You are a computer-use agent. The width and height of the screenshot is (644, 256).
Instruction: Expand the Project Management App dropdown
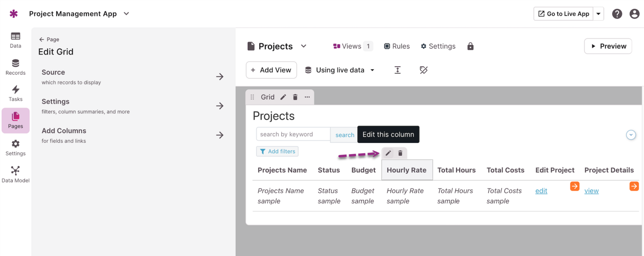[x=127, y=14]
